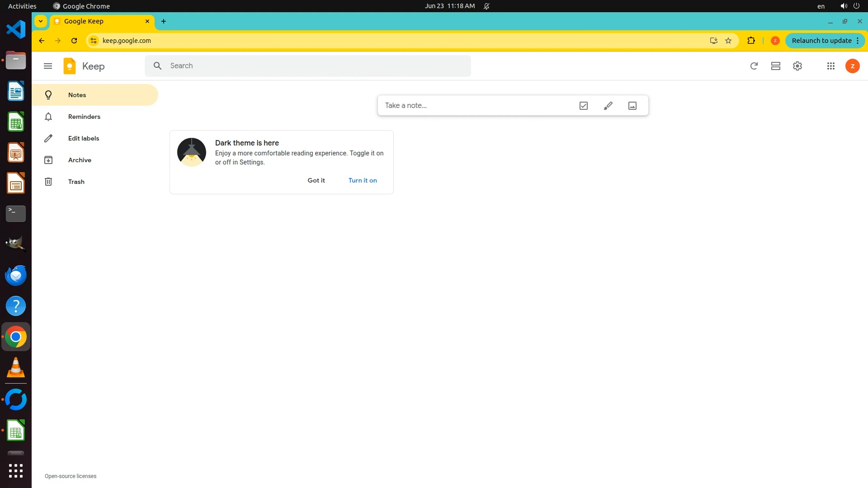Click the Take a note field
868x488 pixels.
(475, 106)
